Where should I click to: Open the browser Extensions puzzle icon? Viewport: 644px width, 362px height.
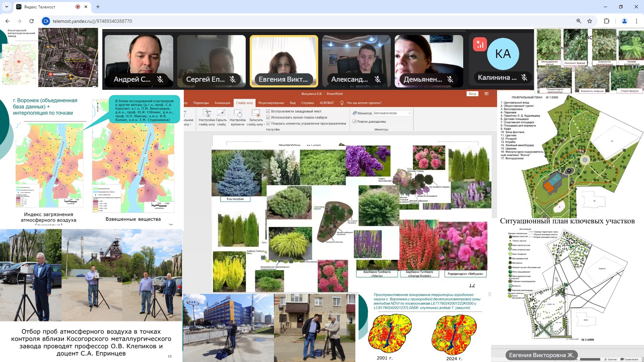(x=606, y=21)
